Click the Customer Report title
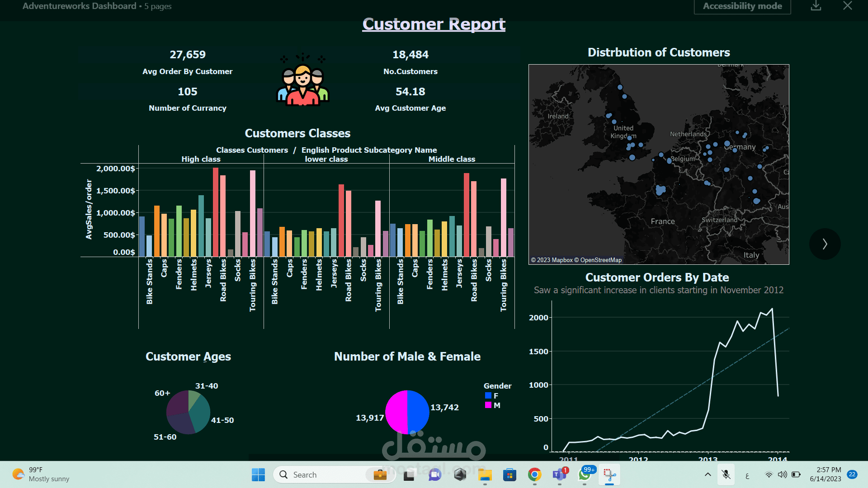Screen dimensions: 868x488 tap(434, 24)
